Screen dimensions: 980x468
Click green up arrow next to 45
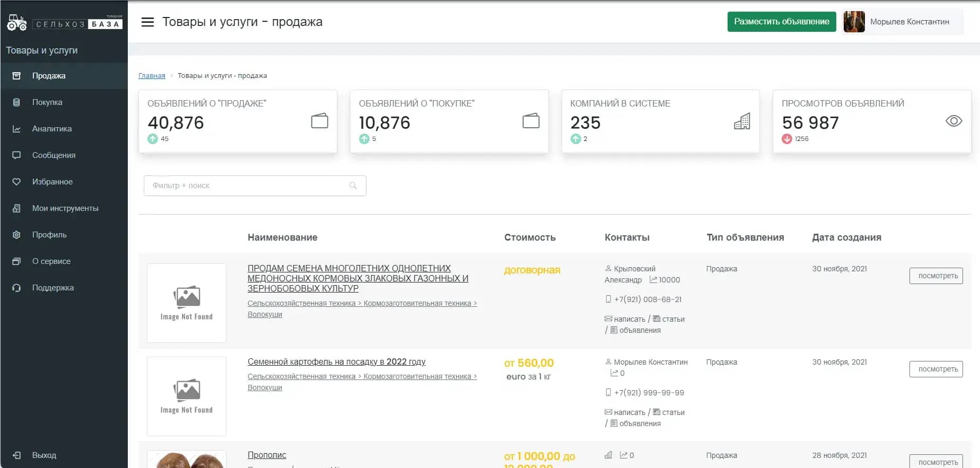[153, 139]
